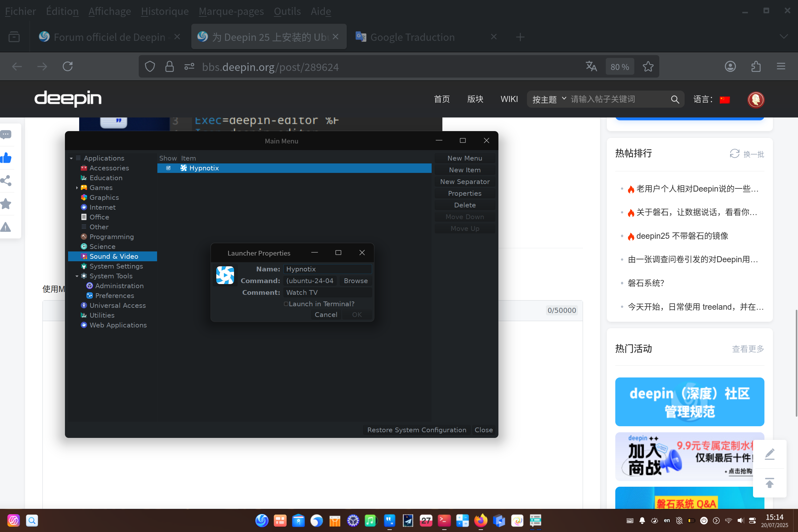Open the user avatar on deepin forum
This screenshot has height=532, width=798.
pyautogui.click(x=756, y=99)
